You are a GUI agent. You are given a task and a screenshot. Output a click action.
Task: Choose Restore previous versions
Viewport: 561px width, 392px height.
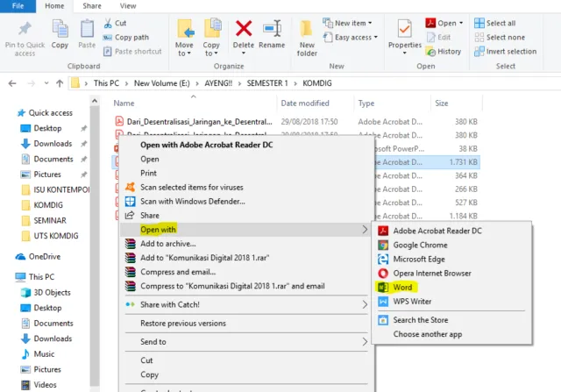(183, 324)
